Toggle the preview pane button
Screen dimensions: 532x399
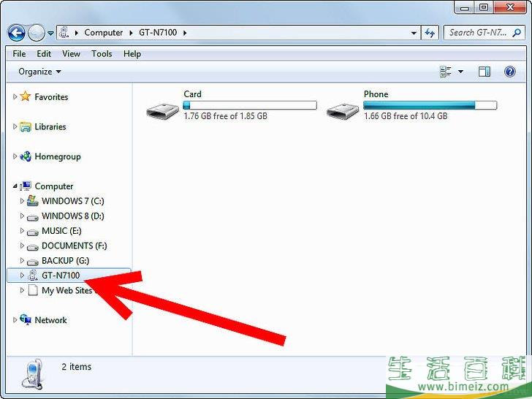pos(484,72)
